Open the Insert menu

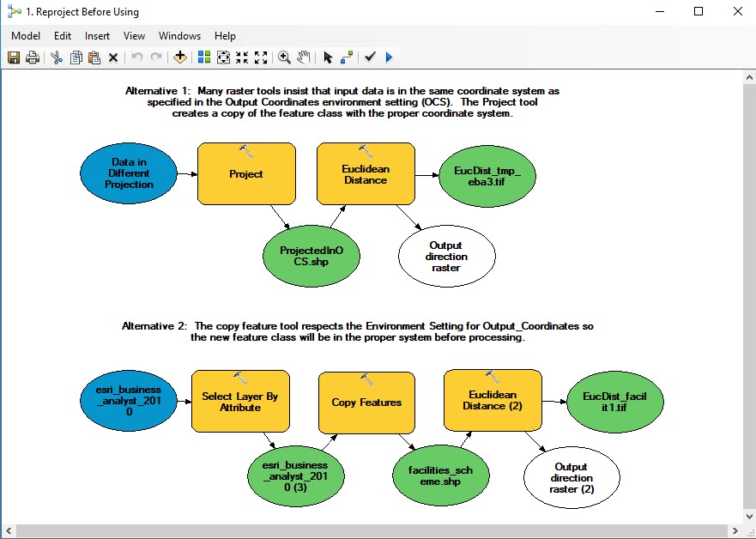click(x=97, y=36)
